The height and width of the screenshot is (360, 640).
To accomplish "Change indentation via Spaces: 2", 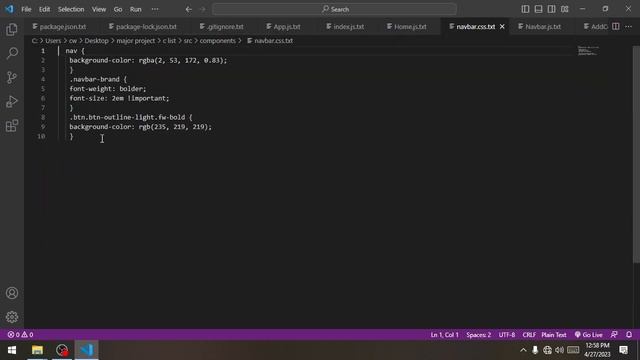I will pos(478,335).
